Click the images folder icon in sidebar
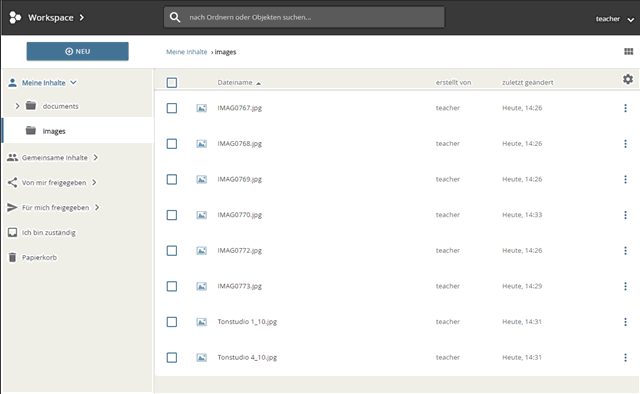Screen dimensions: 640x394 click(31, 131)
